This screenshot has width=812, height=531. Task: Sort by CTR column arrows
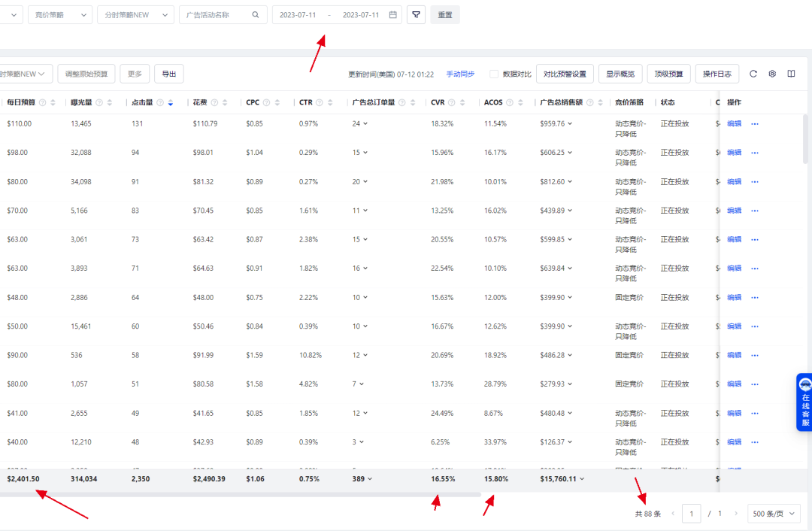330,102
